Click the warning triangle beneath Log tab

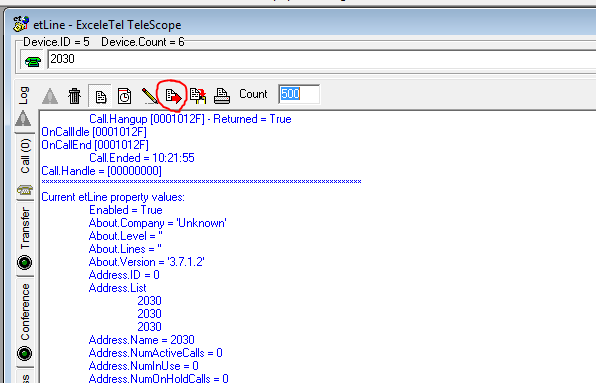pyautogui.click(x=23, y=119)
